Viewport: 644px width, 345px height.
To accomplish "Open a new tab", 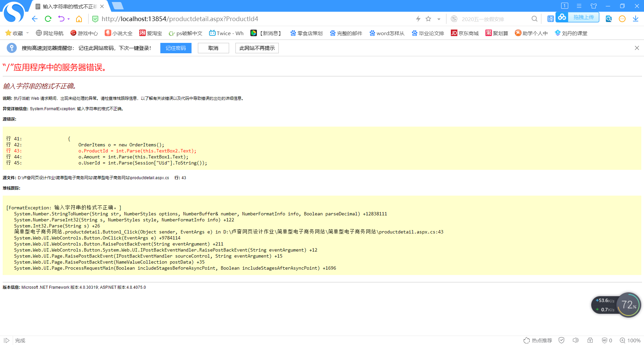I will (117, 6).
